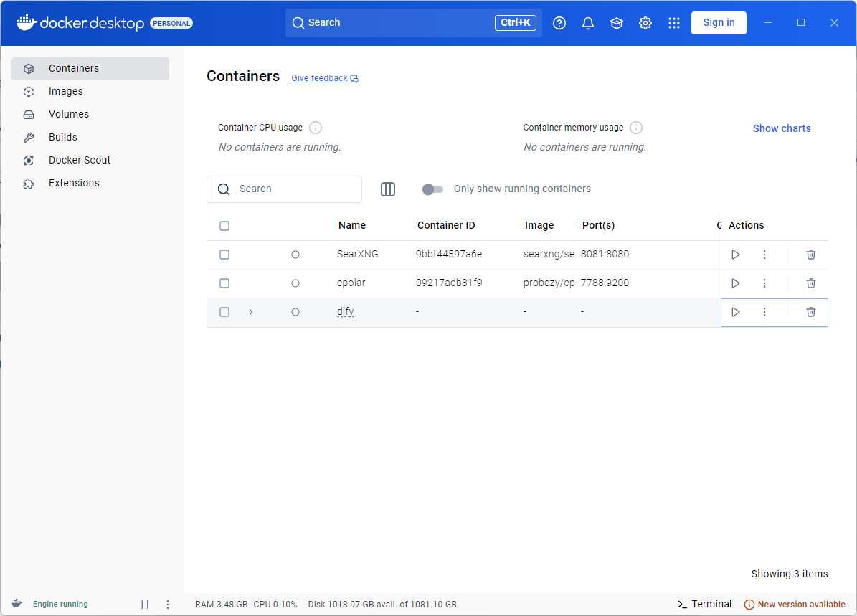Sort by the Container ID column header
Screen dimensions: 857x616
click(446, 226)
